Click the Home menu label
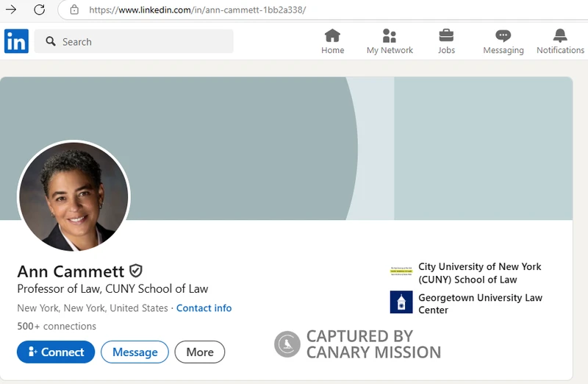The height and width of the screenshot is (384, 588). pos(333,50)
